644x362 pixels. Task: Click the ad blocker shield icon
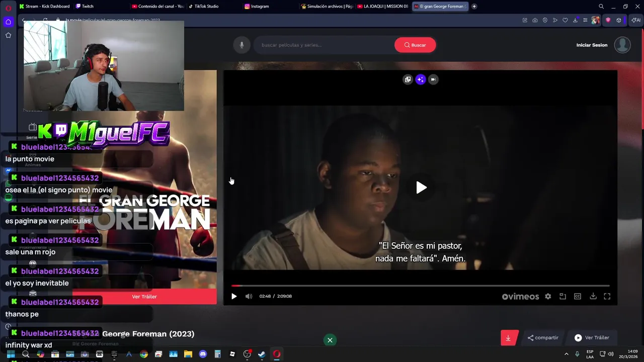(x=545, y=20)
